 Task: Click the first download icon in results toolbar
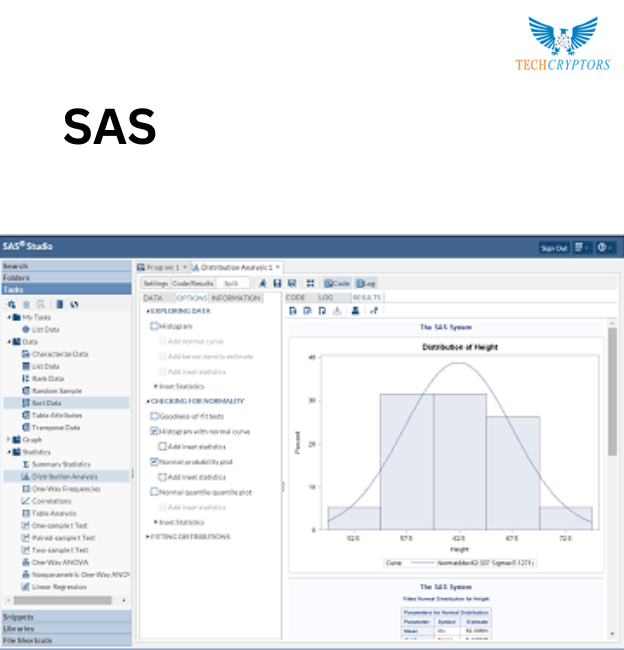293,310
